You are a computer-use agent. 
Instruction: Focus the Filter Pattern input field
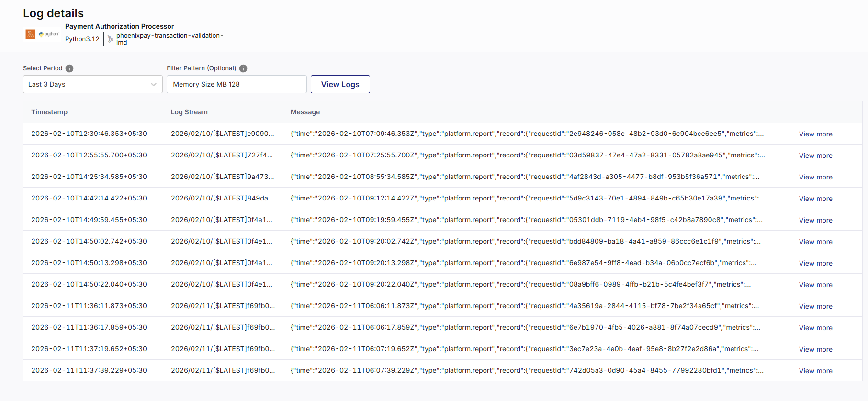click(x=237, y=84)
